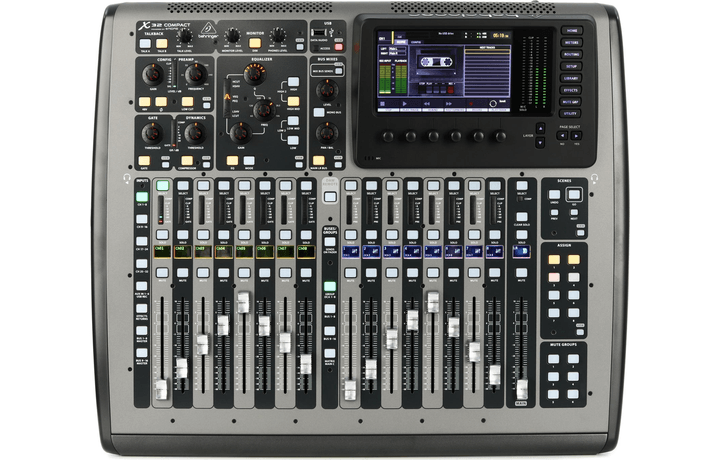The height and width of the screenshot is (460, 720).
Task: Select the CH 17-24 input layer button
Action: tap(142, 241)
